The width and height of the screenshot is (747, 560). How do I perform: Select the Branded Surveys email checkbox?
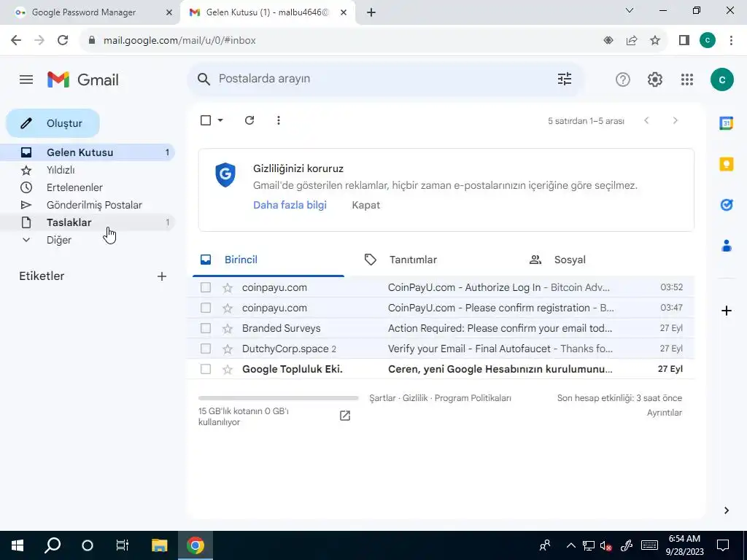point(205,329)
